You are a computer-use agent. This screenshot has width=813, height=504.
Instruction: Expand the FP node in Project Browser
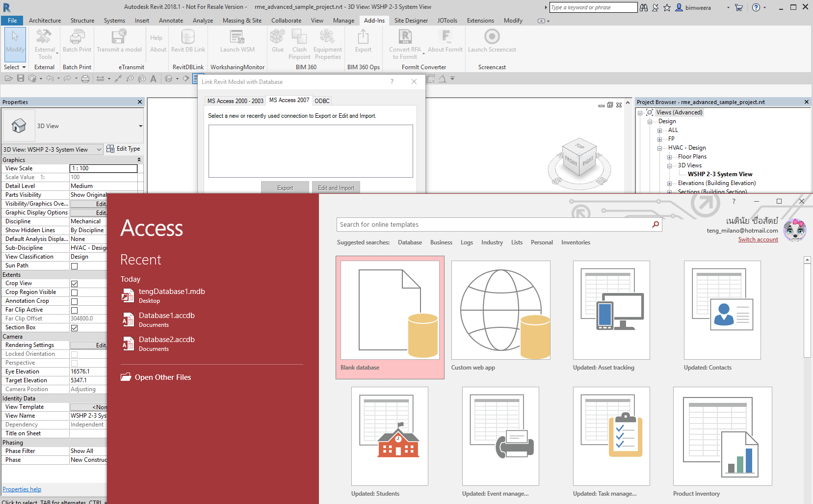[660, 139]
